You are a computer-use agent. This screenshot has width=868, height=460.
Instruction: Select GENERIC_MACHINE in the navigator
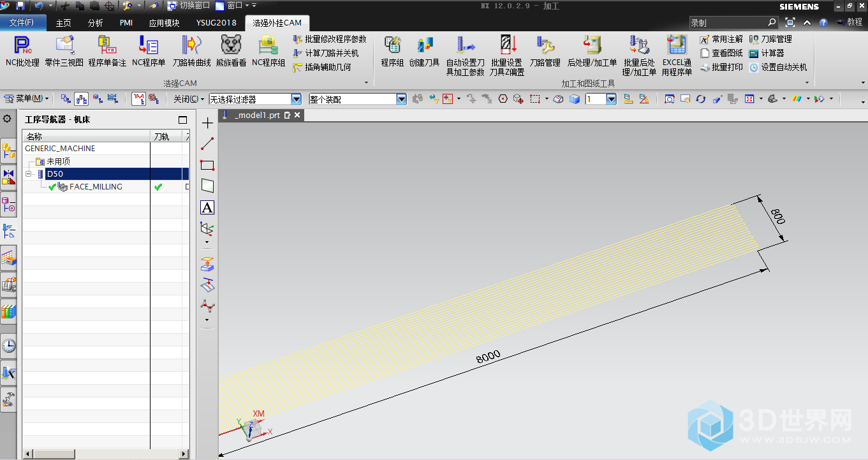point(60,148)
